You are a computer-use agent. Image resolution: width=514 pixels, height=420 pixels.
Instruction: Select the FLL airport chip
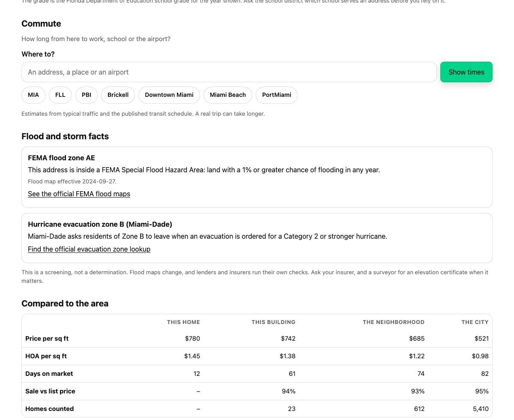tap(60, 95)
